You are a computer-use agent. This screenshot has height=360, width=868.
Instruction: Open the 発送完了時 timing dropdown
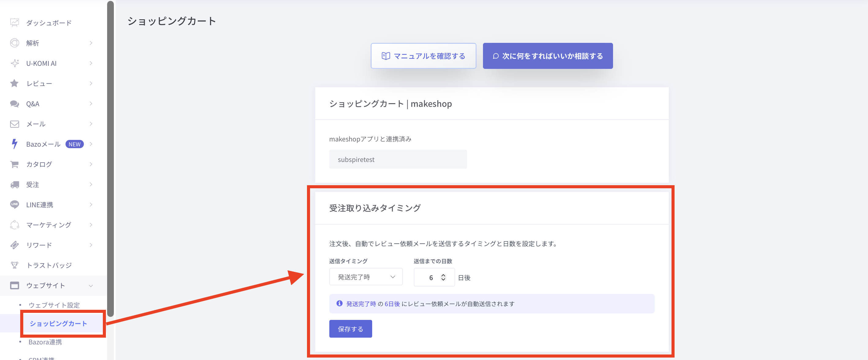[x=366, y=277]
